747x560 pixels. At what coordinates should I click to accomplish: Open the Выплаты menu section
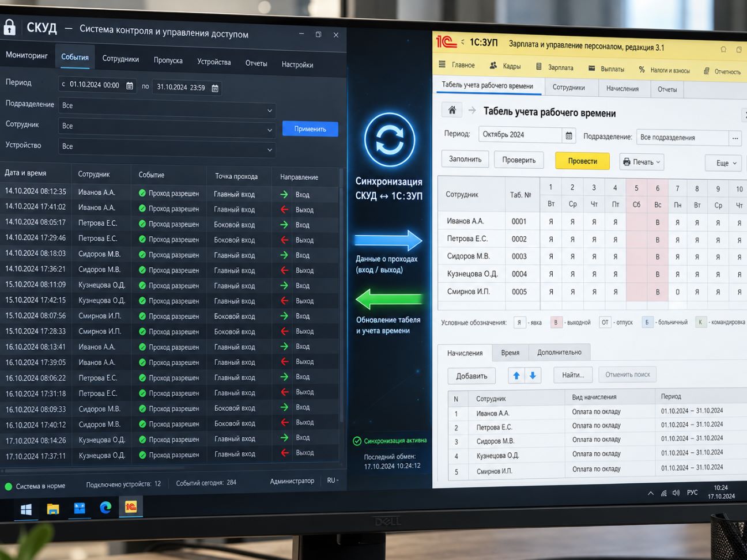[606, 69]
